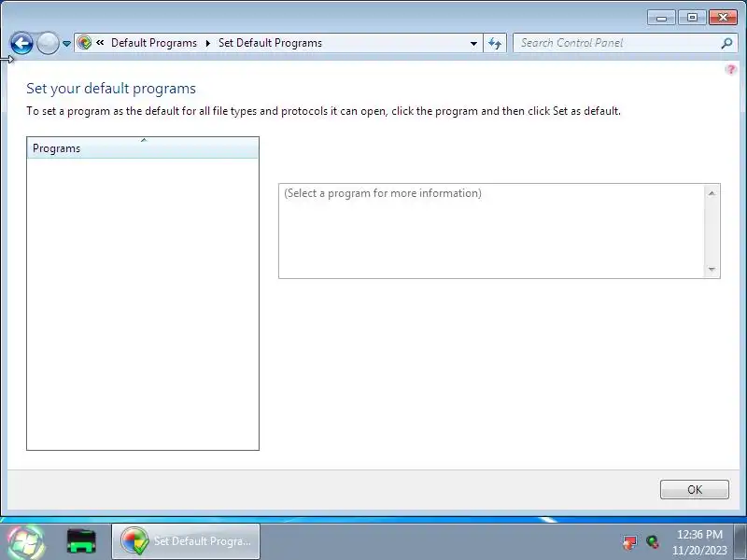Sort list by the Programs column header

click(x=143, y=147)
